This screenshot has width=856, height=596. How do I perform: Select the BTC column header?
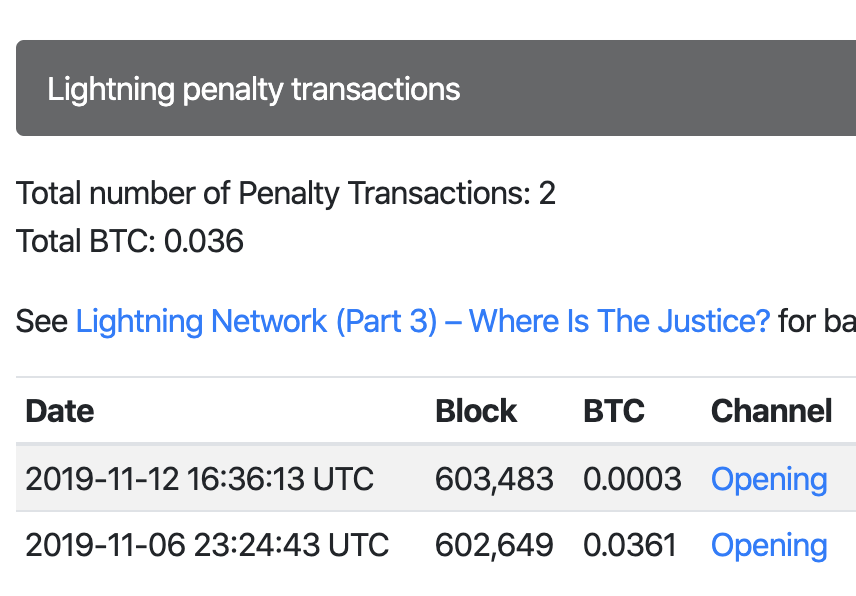[613, 411]
